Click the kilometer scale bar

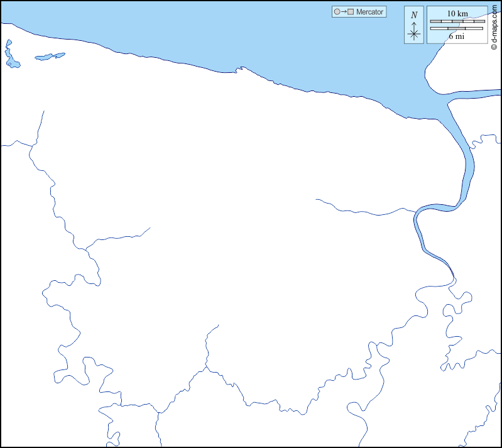coord(457,21)
